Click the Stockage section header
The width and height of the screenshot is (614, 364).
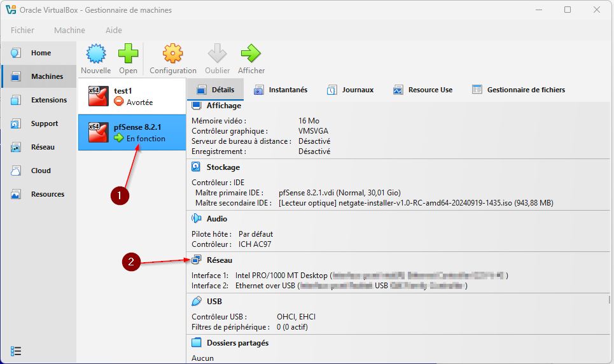[223, 167]
